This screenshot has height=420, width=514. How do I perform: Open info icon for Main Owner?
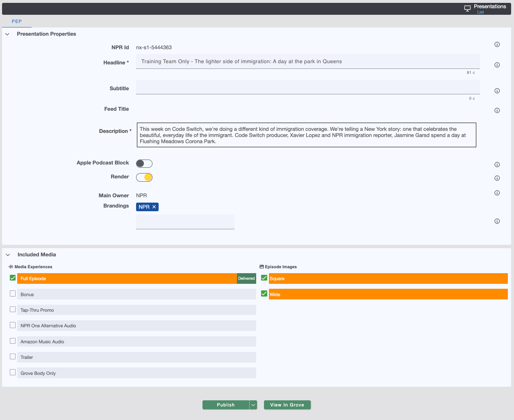click(497, 193)
